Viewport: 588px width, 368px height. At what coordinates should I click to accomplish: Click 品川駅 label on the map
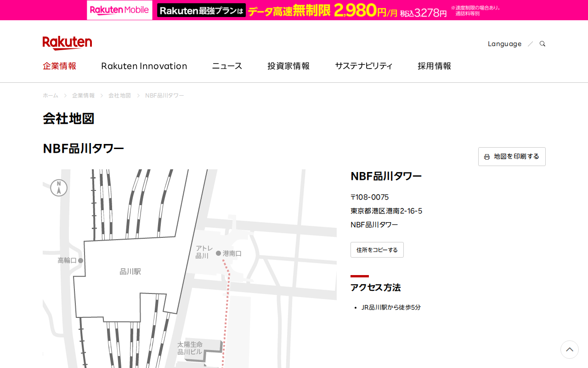click(130, 271)
